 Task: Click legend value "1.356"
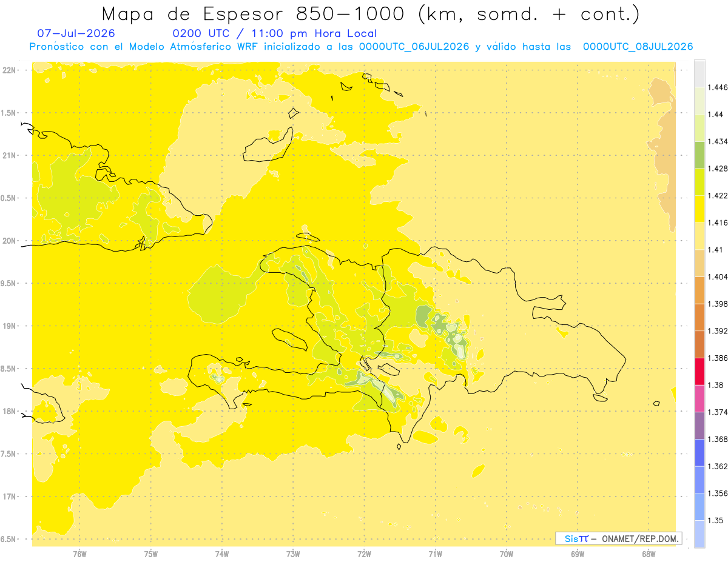click(x=718, y=493)
